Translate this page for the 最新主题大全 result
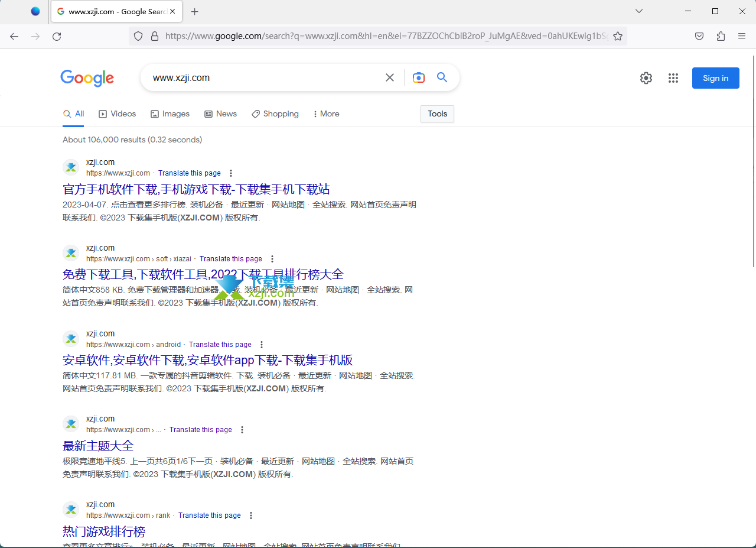The width and height of the screenshot is (756, 548). pos(201,430)
